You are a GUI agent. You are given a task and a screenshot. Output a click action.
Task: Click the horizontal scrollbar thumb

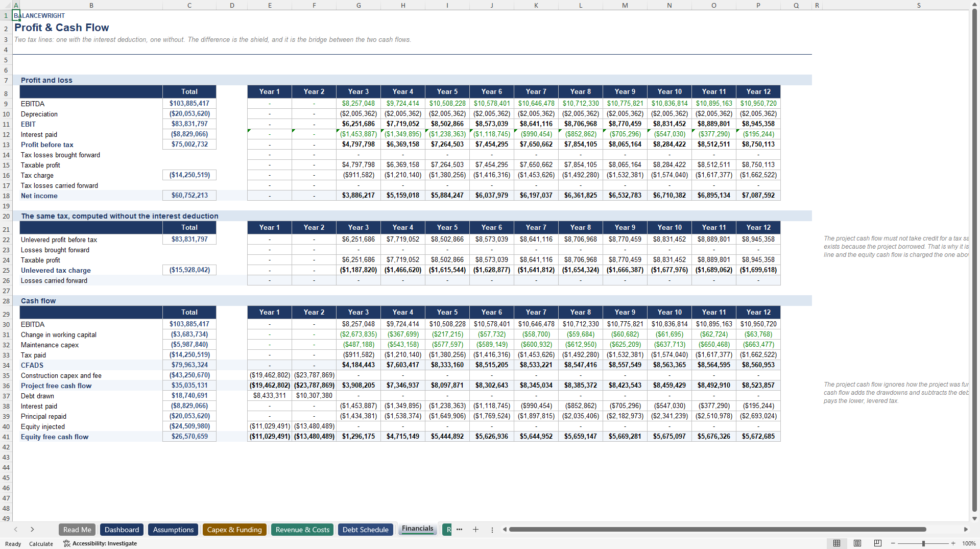click(717, 530)
